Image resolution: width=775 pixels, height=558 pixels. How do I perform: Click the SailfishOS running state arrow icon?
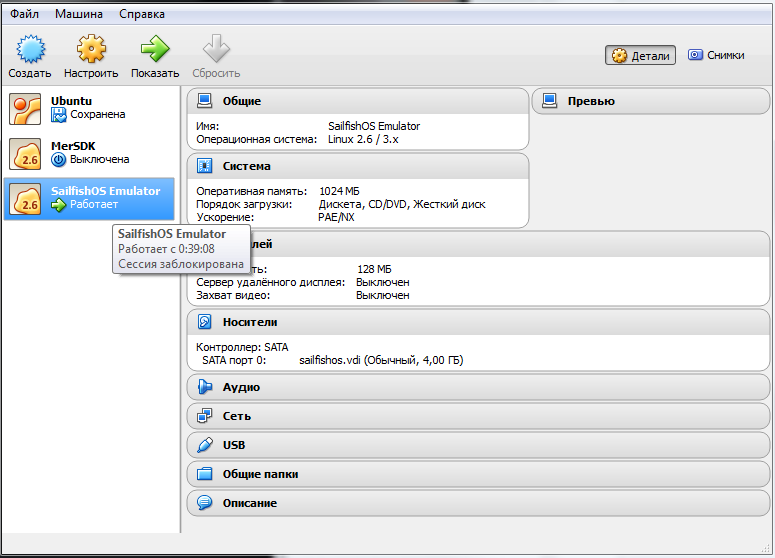click(59, 205)
